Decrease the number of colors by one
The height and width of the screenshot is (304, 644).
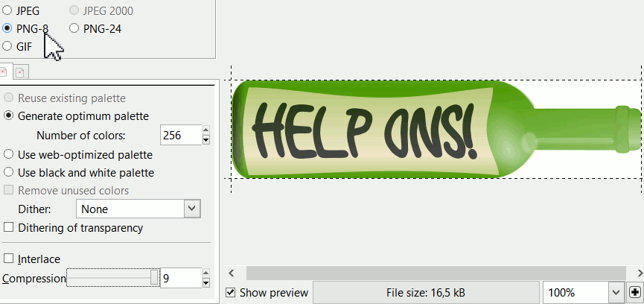(206, 139)
